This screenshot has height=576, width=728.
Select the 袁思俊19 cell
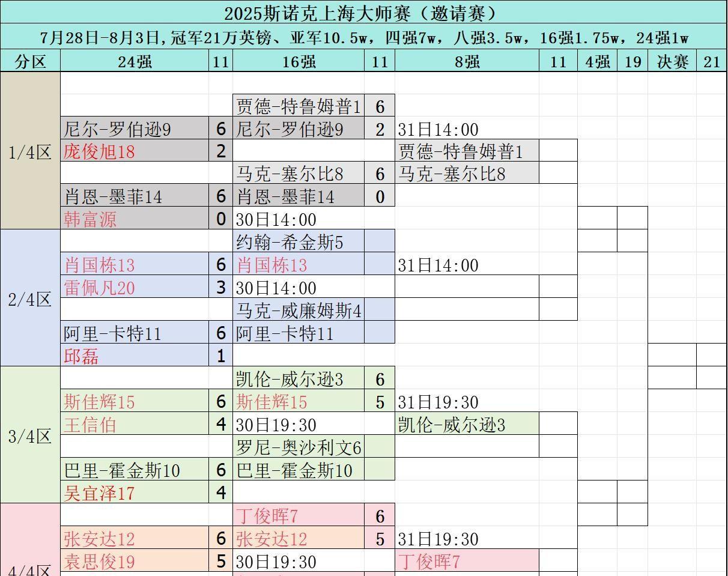click(x=135, y=561)
